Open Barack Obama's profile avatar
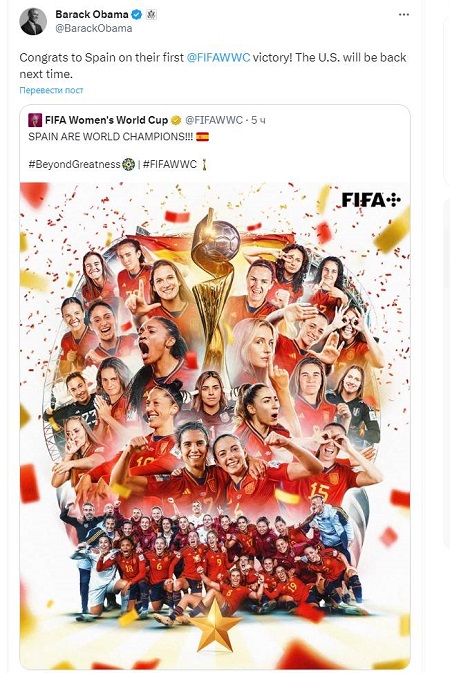Image resolution: width=450 pixels, height=673 pixels. click(x=33, y=21)
